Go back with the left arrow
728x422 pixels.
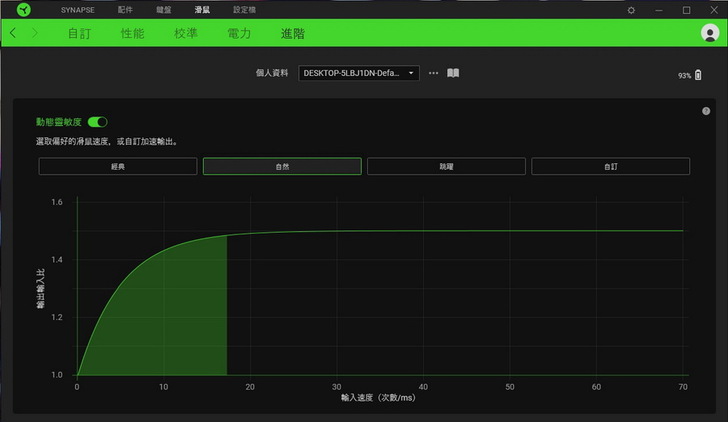[x=13, y=33]
